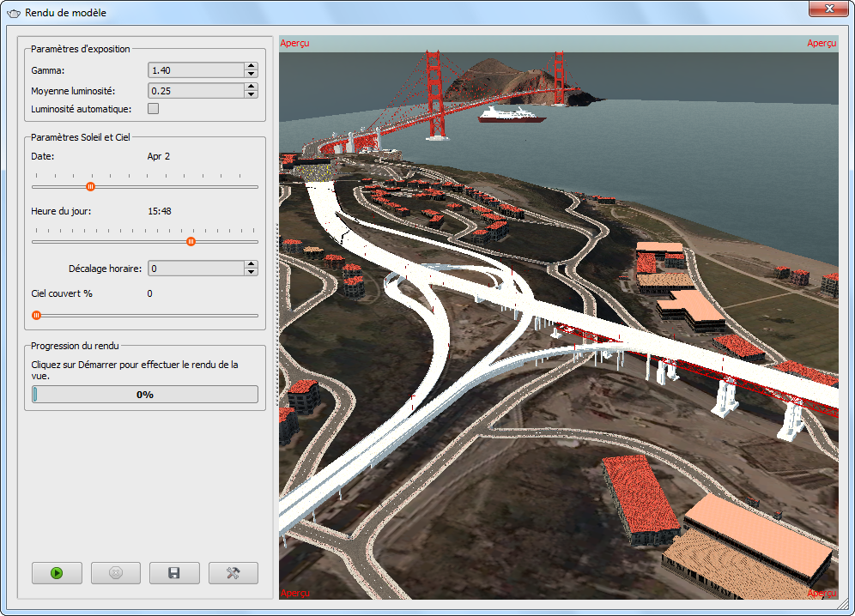Save the rendered image via floppy icon
The image size is (855, 616).
[174, 573]
